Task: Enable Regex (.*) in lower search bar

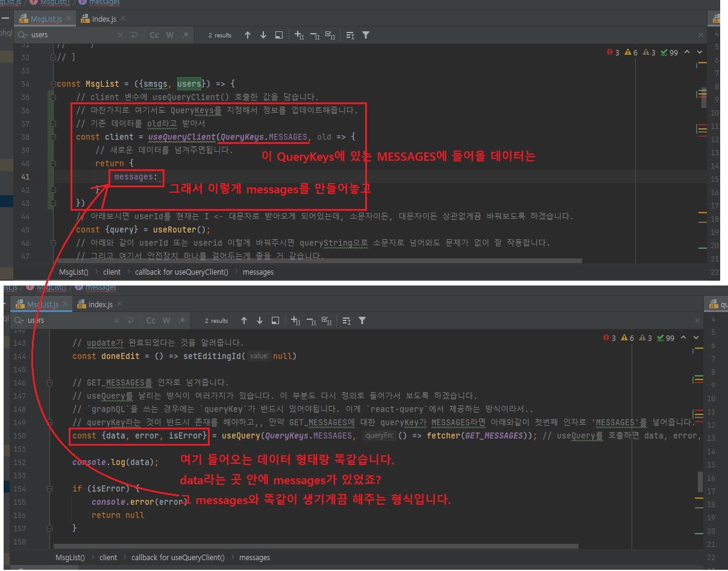Action: [182, 320]
